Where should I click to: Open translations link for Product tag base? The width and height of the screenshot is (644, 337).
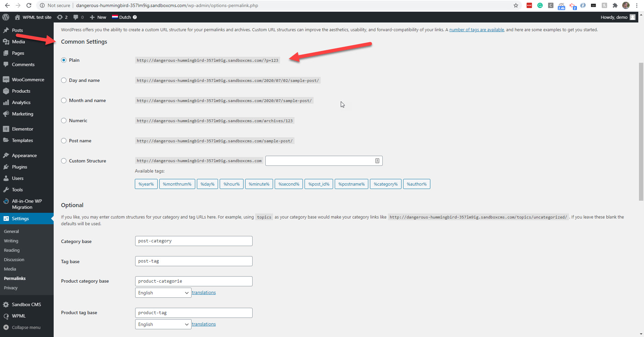204,324
